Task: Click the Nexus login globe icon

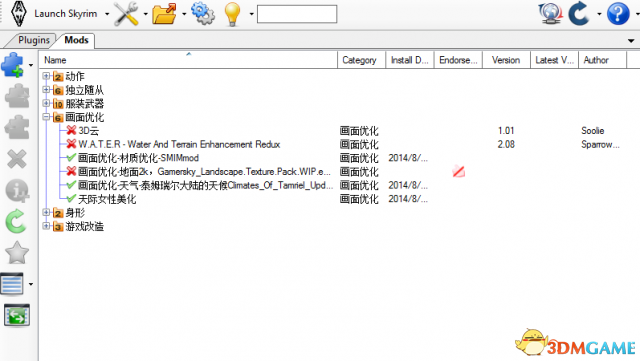Action: [x=550, y=13]
